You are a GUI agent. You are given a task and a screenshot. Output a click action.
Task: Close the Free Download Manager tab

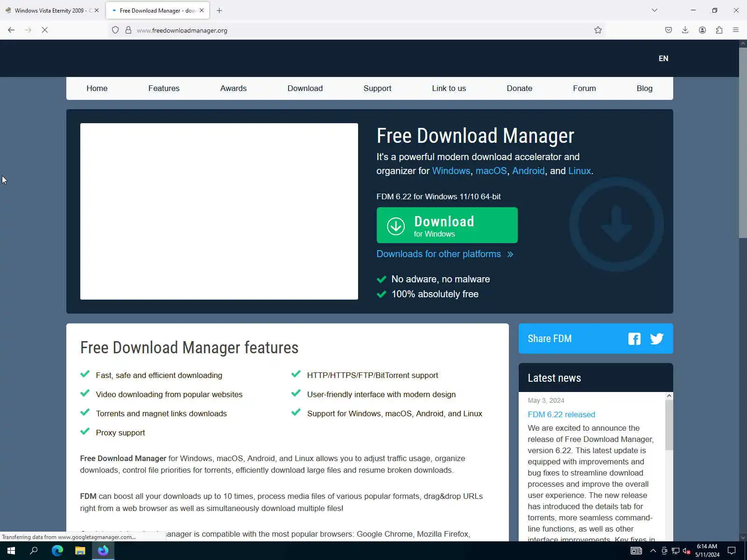coord(202,10)
